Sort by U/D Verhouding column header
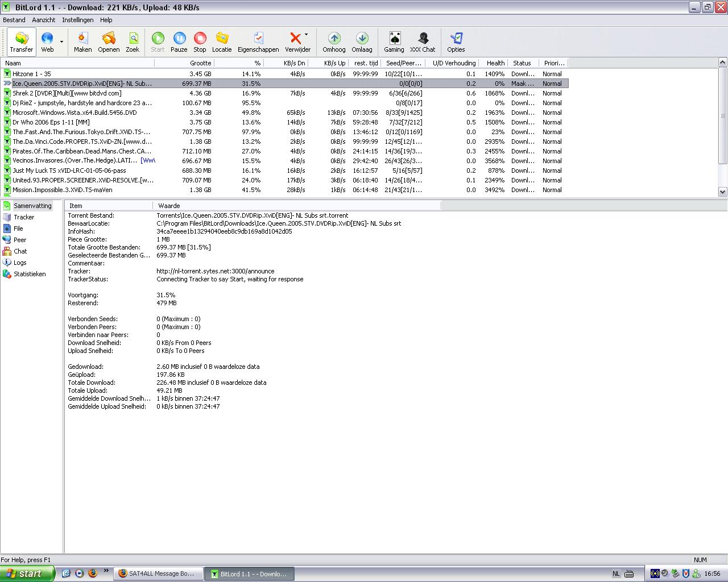 point(452,63)
